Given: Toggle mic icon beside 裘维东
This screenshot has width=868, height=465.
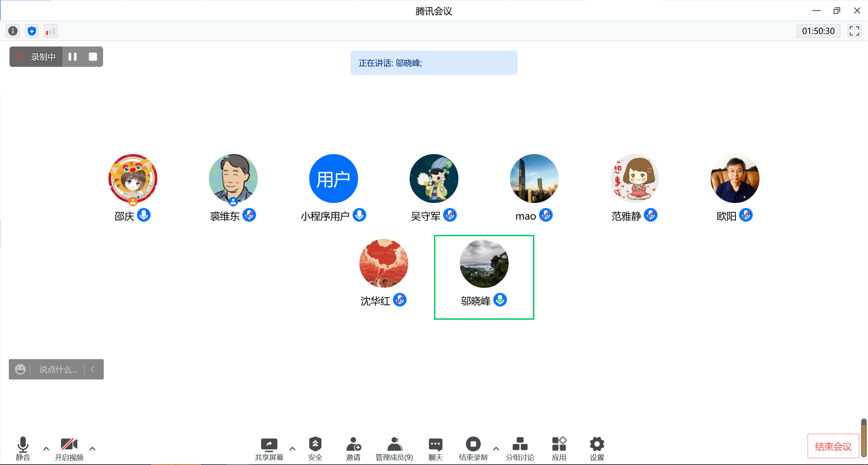Looking at the screenshot, I should pyautogui.click(x=250, y=215).
